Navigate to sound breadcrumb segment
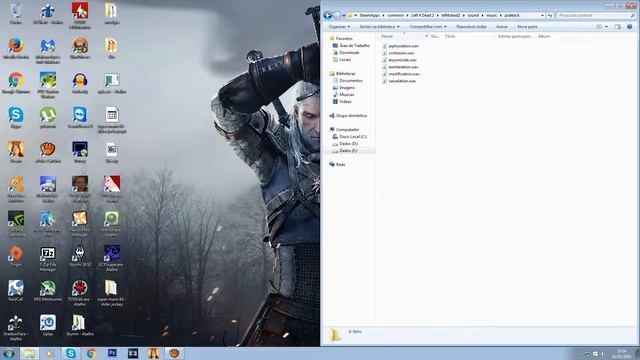The width and height of the screenshot is (640, 360). [473, 16]
